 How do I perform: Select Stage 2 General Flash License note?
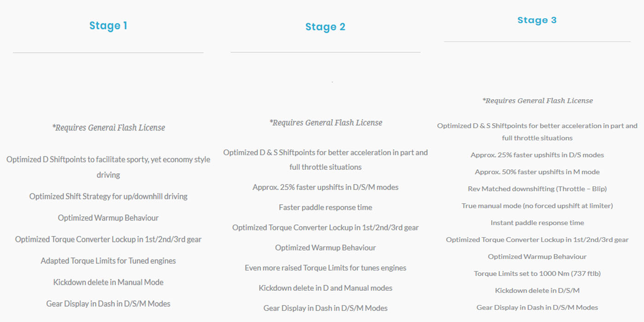[x=326, y=122]
